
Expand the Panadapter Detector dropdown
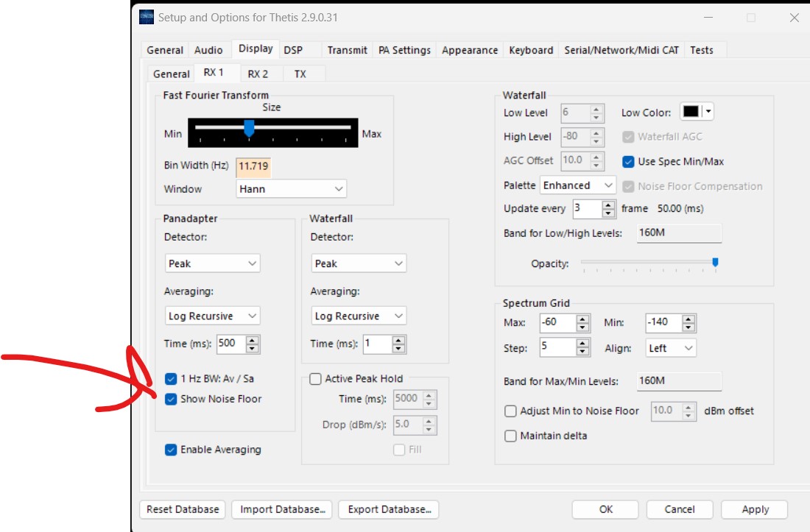tap(212, 263)
